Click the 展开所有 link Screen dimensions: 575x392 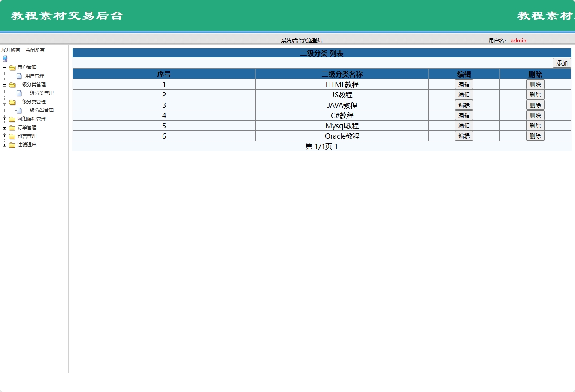pyautogui.click(x=11, y=50)
